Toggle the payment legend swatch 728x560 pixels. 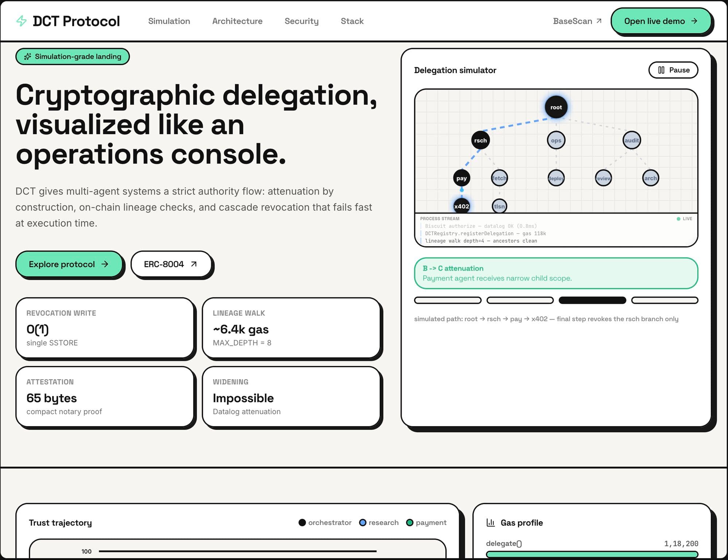pos(410,522)
